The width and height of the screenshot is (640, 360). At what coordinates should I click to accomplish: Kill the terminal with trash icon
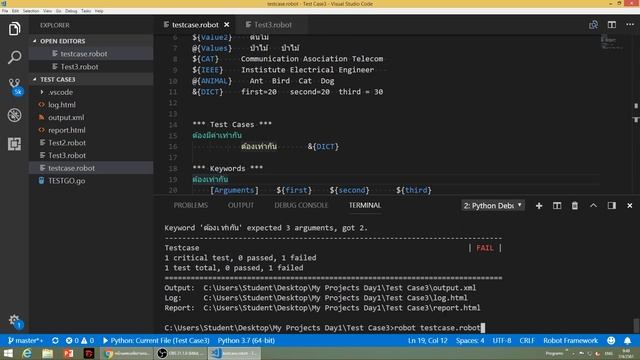(x=575, y=206)
